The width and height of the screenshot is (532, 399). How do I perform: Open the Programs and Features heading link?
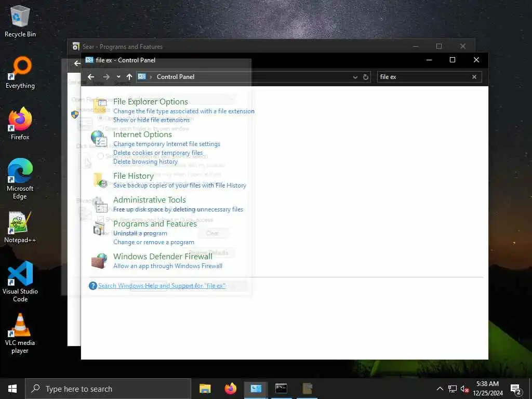[155, 223]
